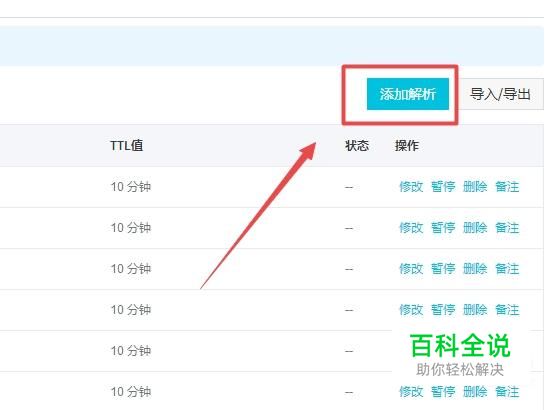Add a note via 备注 in second row
The width and height of the screenshot is (556, 410).
[507, 228]
